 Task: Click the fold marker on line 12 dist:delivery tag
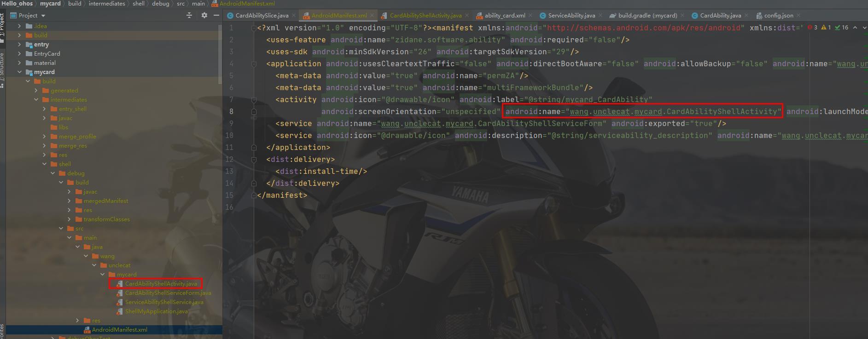254,160
